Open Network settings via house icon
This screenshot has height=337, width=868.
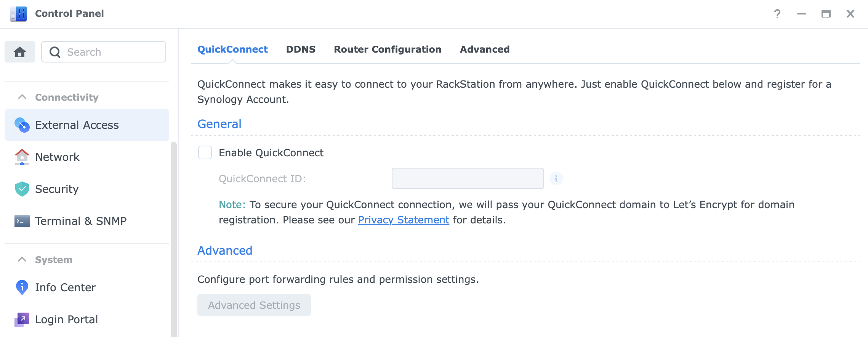tap(22, 157)
